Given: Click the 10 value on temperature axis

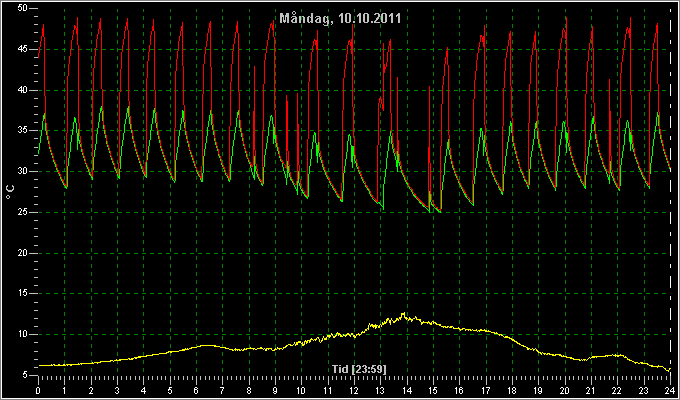Looking at the screenshot, I should pos(23,334).
